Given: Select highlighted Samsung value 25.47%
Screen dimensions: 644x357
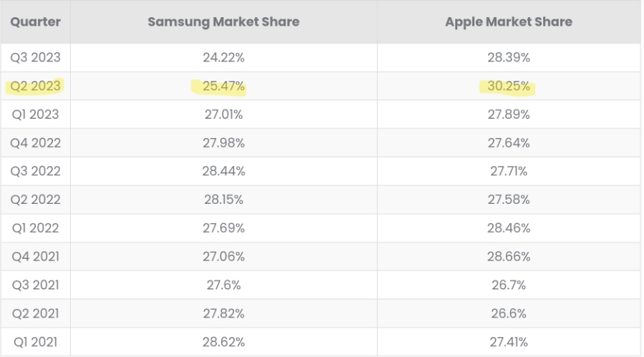Looking at the screenshot, I should (223, 87).
